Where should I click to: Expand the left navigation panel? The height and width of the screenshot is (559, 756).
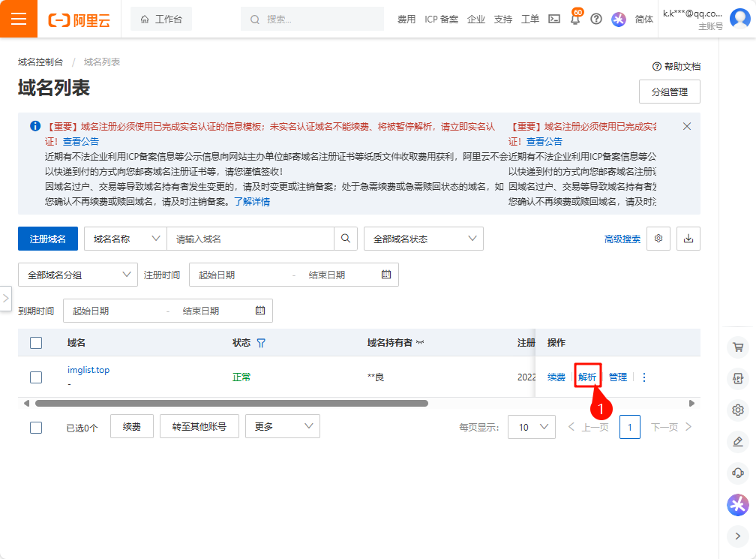(x=5, y=299)
